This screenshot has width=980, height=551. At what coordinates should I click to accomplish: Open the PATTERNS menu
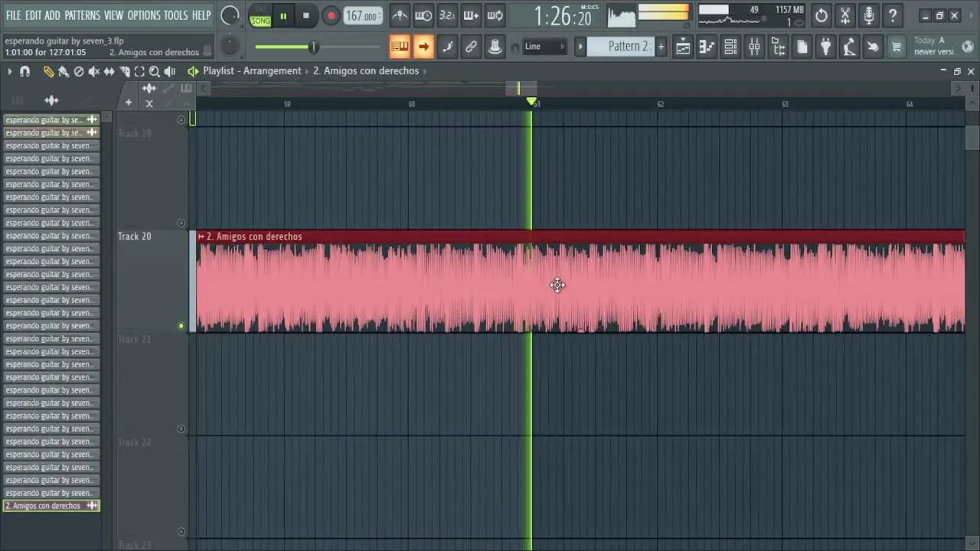pyautogui.click(x=82, y=15)
